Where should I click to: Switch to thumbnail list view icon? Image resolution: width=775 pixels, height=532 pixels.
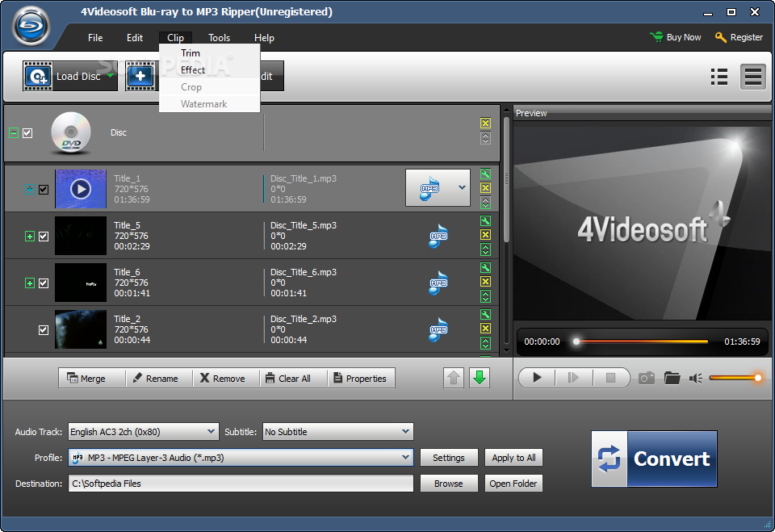pos(719,77)
